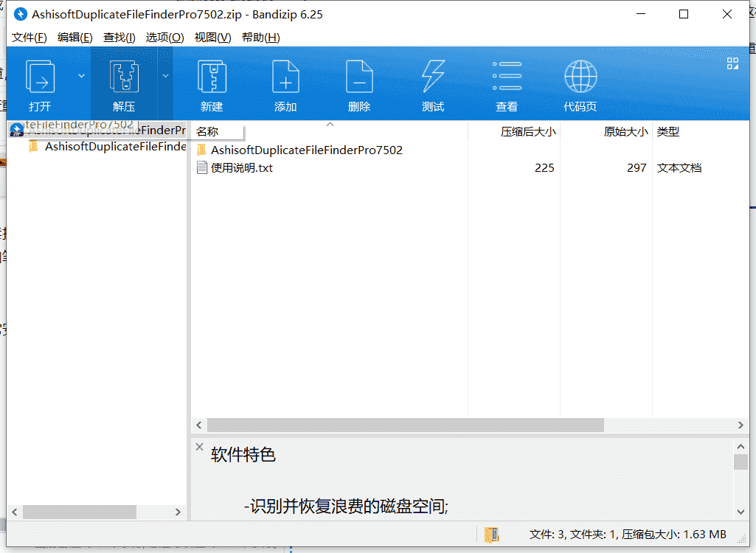Click the 软件特色 heading in comment panel

pyautogui.click(x=243, y=455)
